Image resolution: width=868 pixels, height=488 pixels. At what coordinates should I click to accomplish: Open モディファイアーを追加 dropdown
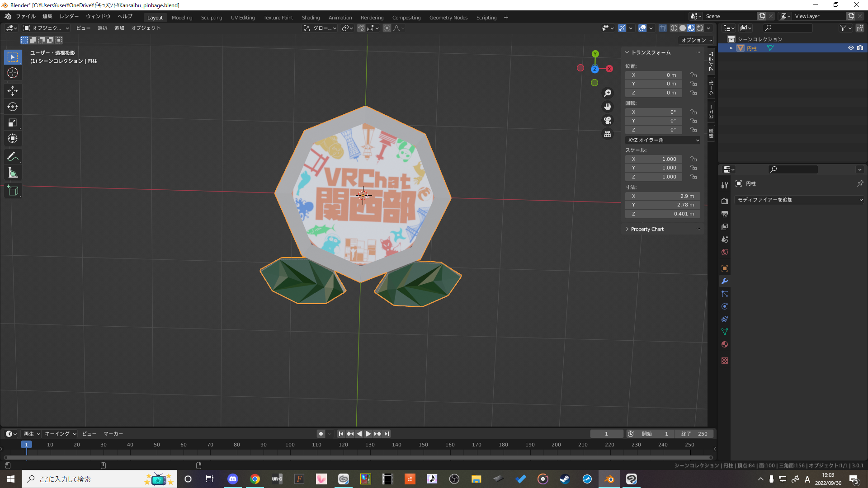coord(799,200)
